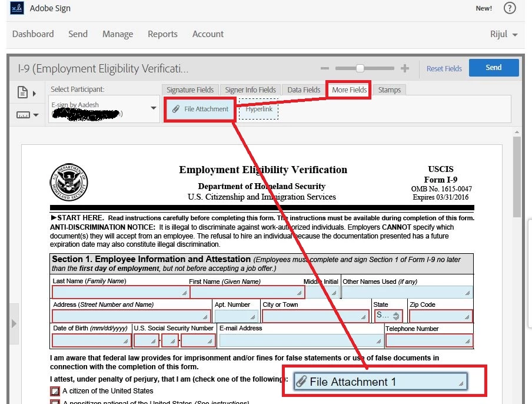Click the First Name input field

(x=247, y=292)
